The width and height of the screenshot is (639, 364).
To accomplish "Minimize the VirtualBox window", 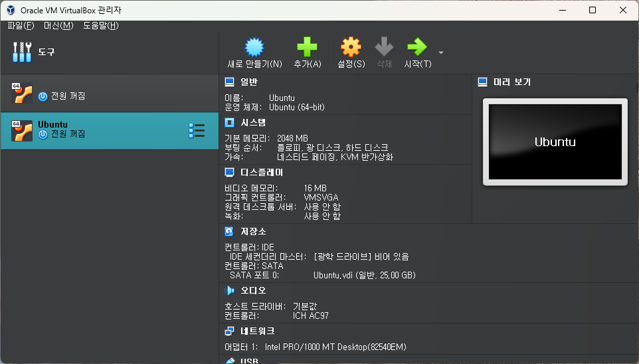I will 563,10.
